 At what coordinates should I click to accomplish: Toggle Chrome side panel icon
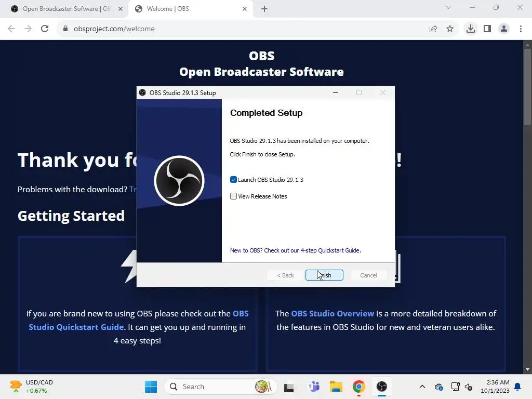pos(487,29)
